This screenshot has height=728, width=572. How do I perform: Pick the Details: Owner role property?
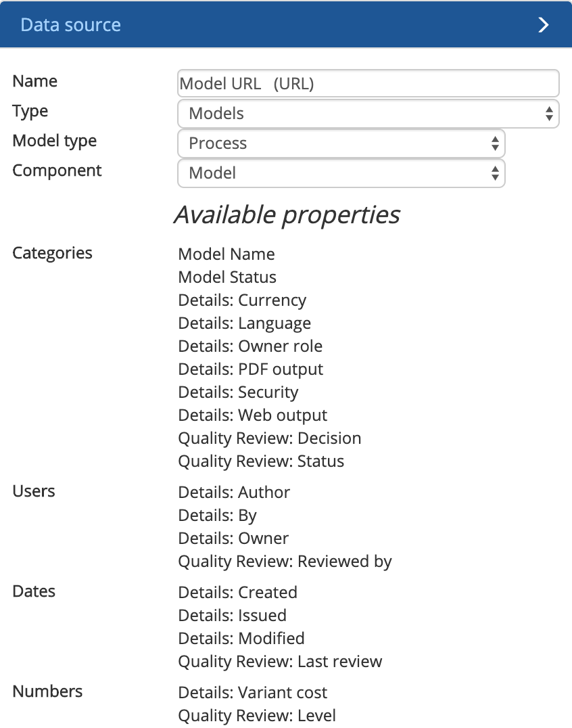[x=250, y=346]
